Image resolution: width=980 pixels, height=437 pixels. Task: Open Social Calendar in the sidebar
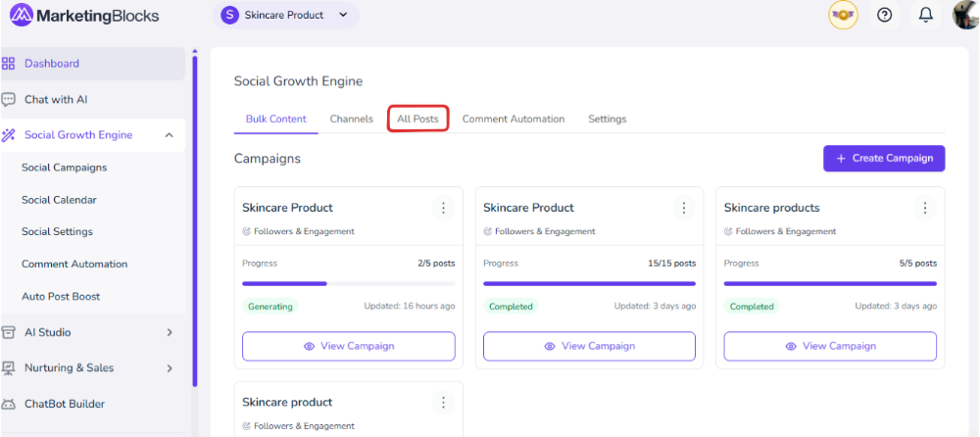pyautogui.click(x=59, y=200)
